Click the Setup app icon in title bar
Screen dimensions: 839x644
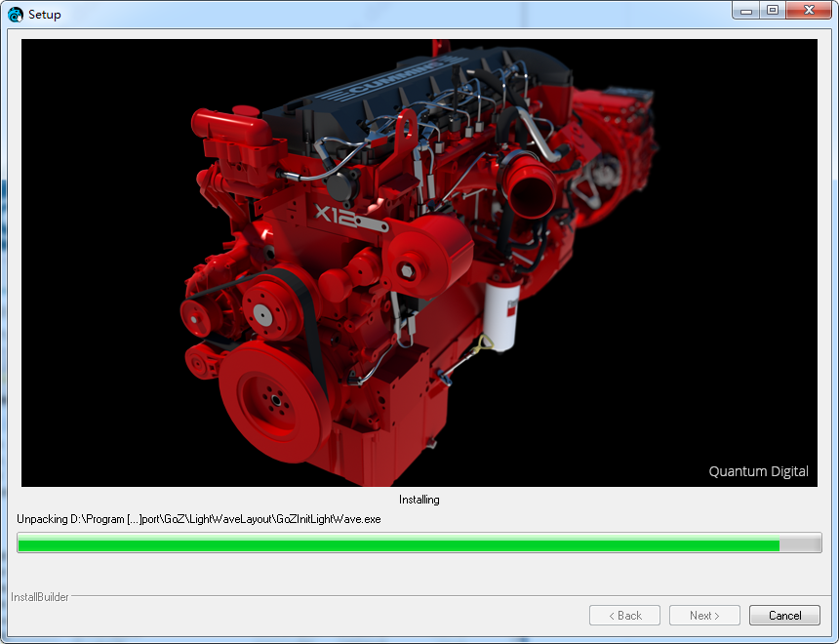pyautogui.click(x=16, y=15)
